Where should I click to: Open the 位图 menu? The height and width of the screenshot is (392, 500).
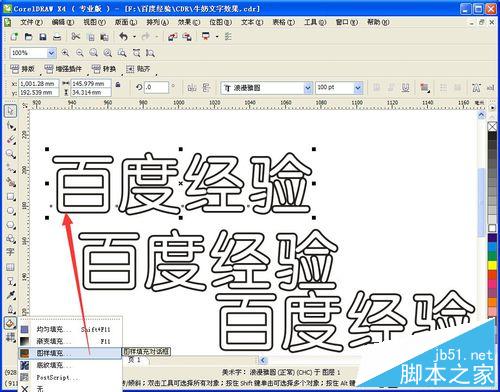click(220, 22)
